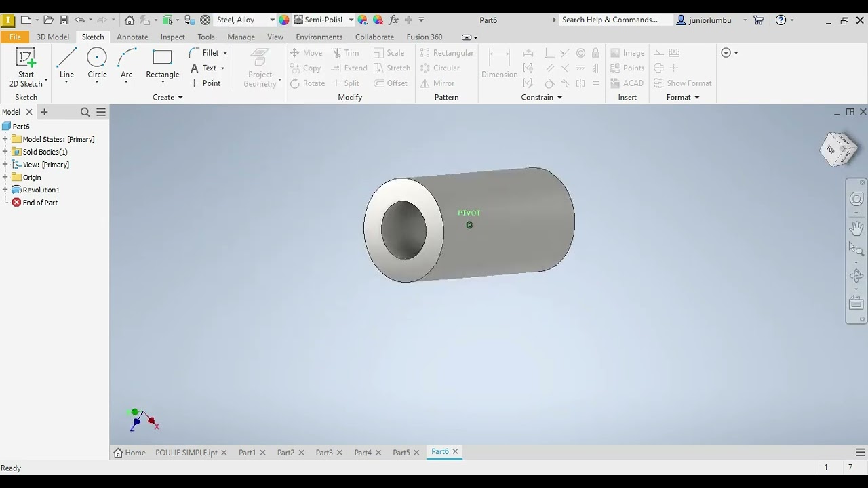The height and width of the screenshot is (488, 868).
Task: Open the document tabs list menu
Action: click(x=860, y=453)
